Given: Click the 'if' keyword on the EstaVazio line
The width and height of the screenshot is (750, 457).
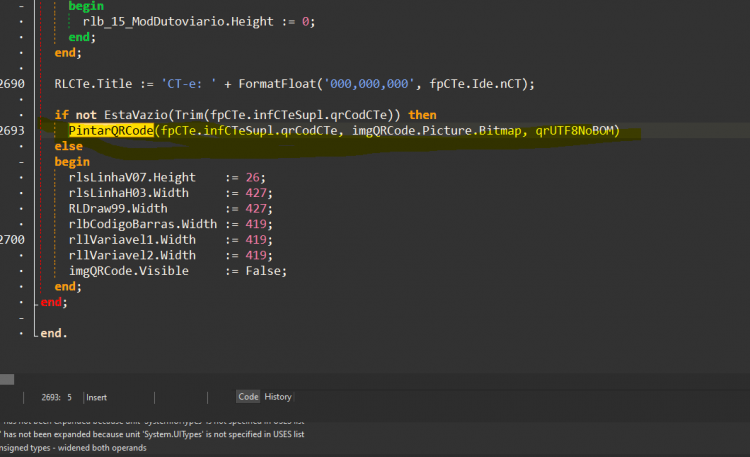Looking at the screenshot, I should (x=61, y=115).
